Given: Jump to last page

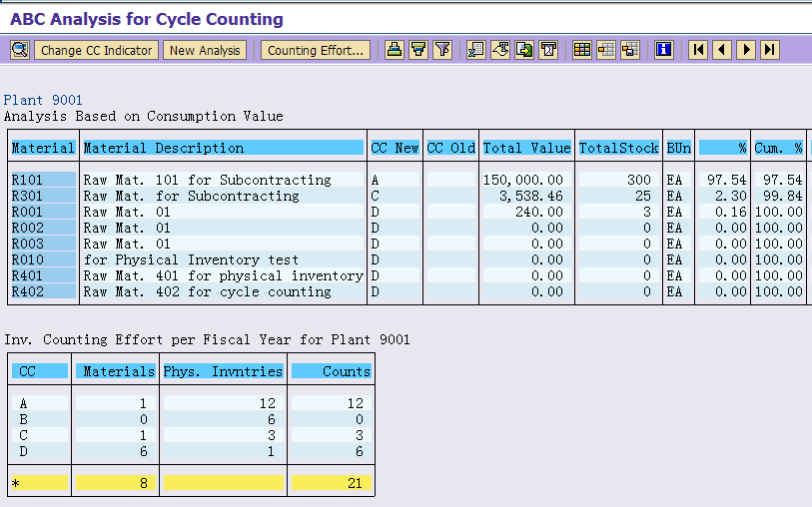Looking at the screenshot, I should point(770,50).
